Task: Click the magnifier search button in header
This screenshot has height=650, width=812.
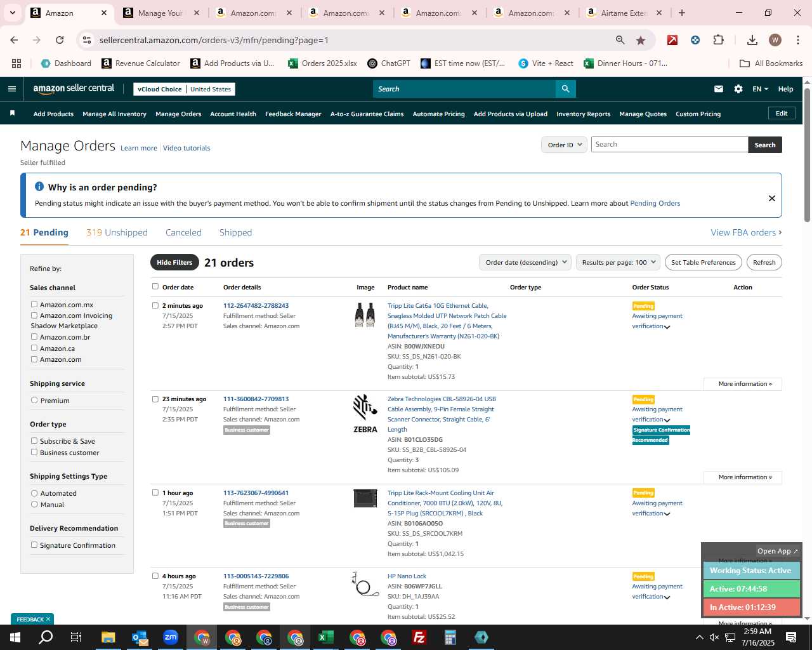Action: tap(566, 89)
